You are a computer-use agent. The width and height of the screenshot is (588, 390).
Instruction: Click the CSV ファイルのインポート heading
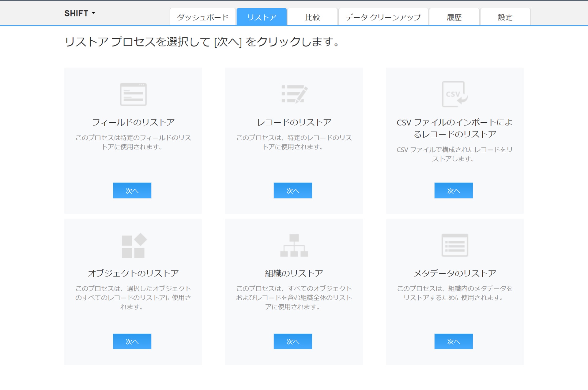[455, 128]
